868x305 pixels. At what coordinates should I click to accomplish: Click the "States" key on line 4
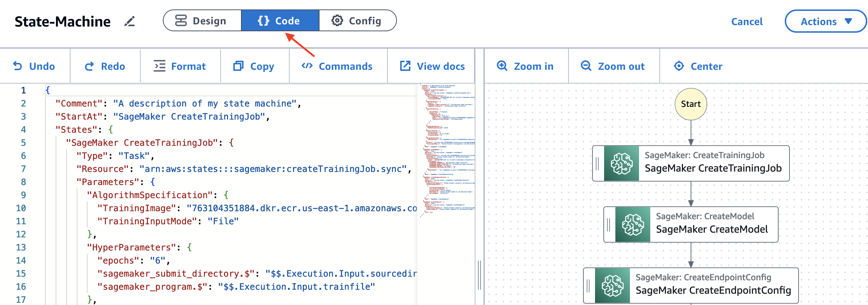[x=76, y=130]
